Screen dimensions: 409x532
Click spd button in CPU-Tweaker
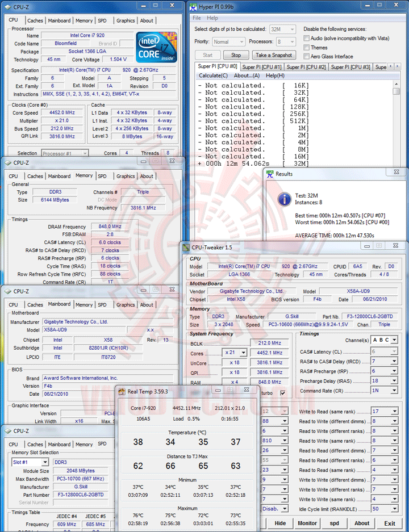(x=335, y=523)
